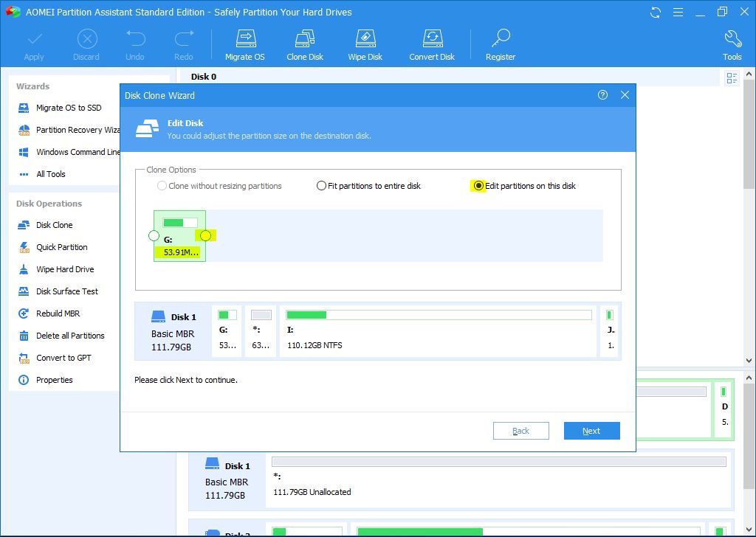The height and width of the screenshot is (537, 756).
Task: Choose Quick Partition from Disk Operations
Action: click(x=61, y=247)
